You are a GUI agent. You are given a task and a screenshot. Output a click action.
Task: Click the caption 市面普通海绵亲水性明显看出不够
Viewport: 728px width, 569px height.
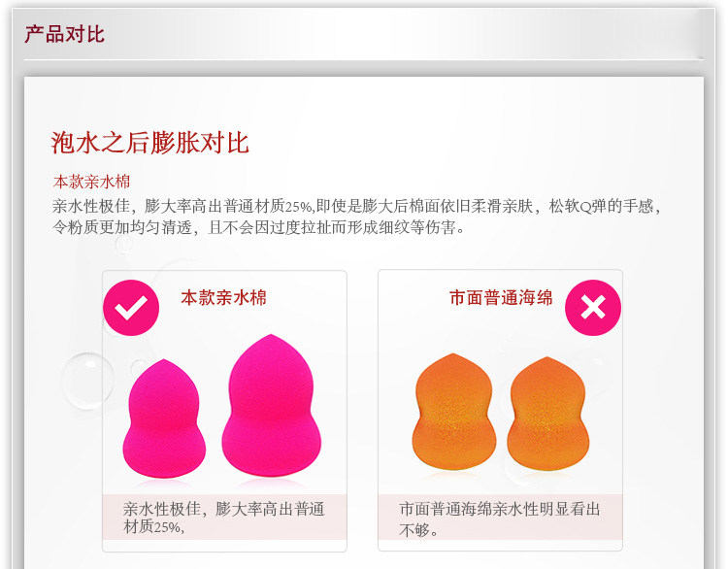[500, 519]
